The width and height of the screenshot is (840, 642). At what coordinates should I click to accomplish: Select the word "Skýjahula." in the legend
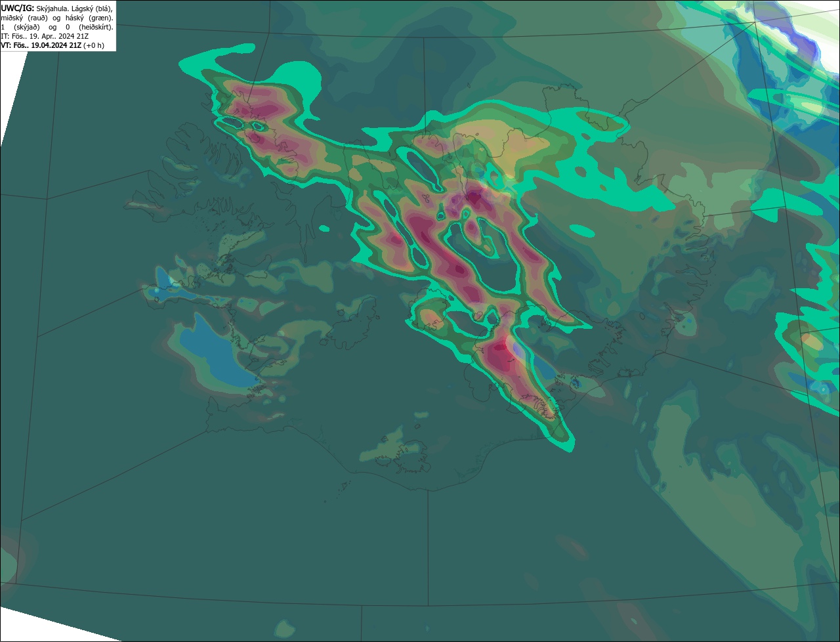pos(52,9)
